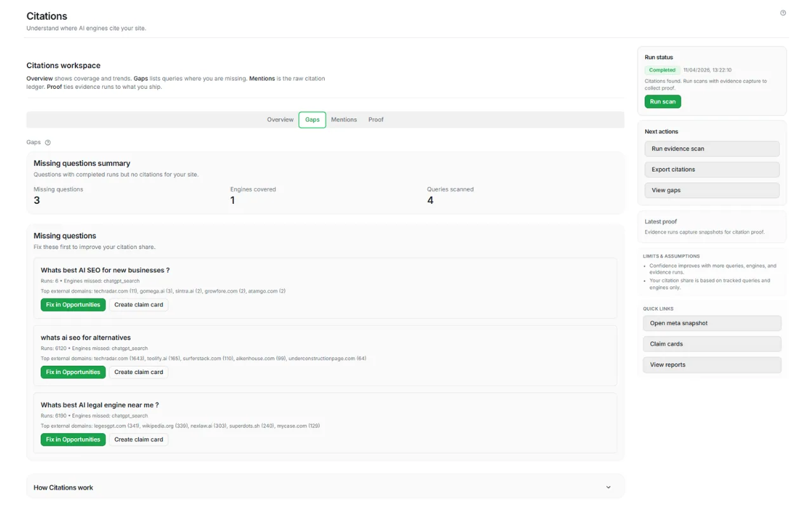The width and height of the screenshot is (812, 508).
Task: Select the question 'Whats best AI SEO for new businesses ?'
Action: [105, 271]
